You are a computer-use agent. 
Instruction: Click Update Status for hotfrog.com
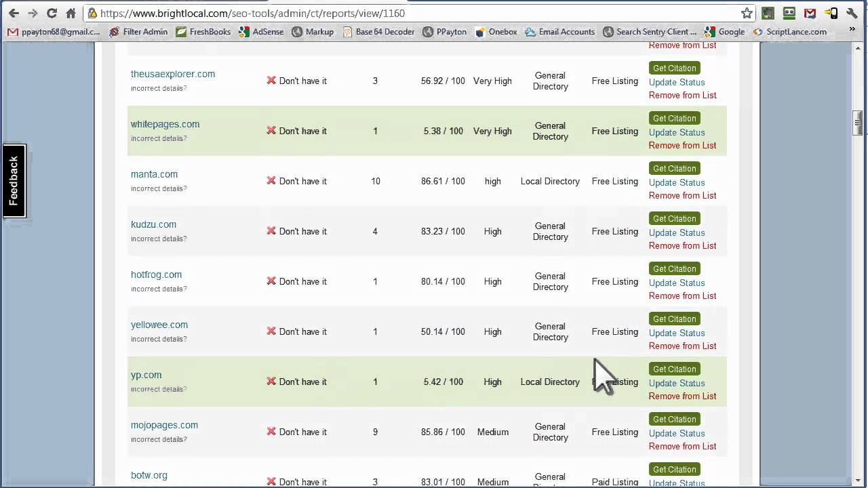(677, 283)
